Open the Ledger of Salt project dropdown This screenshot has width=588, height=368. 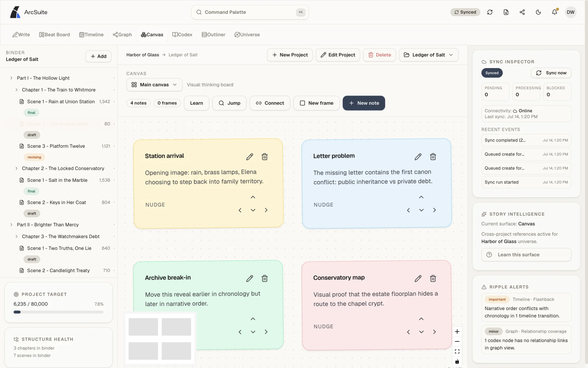(x=428, y=55)
